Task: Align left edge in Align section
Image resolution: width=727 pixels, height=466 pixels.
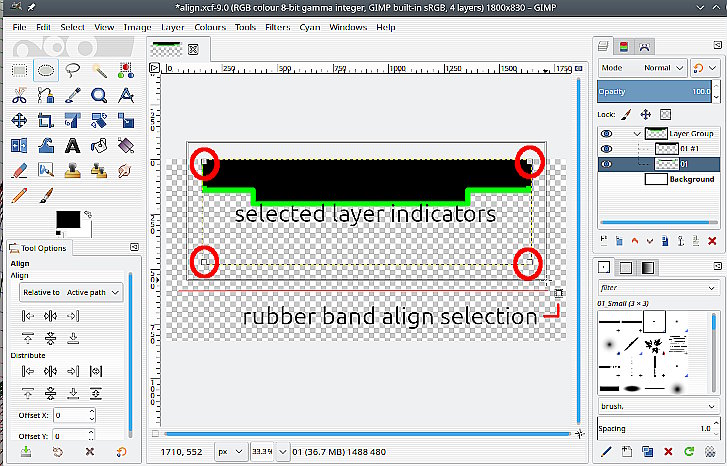Action: pos(28,316)
